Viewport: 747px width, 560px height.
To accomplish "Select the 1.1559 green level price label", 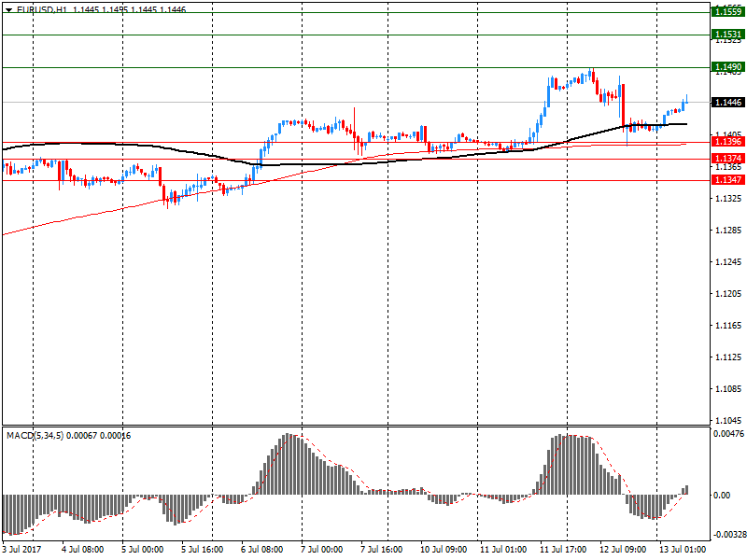I will pyautogui.click(x=728, y=12).
